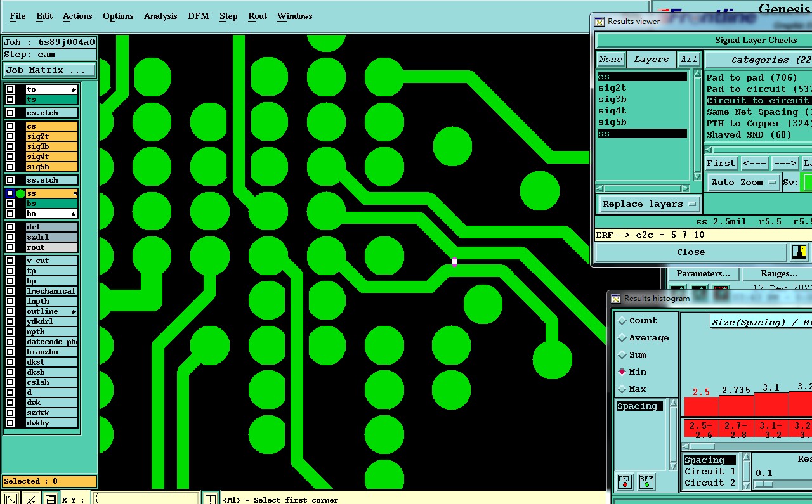Open the Replace layers dropdown
Screen dimensions: 812x504
tap(650, 204)
